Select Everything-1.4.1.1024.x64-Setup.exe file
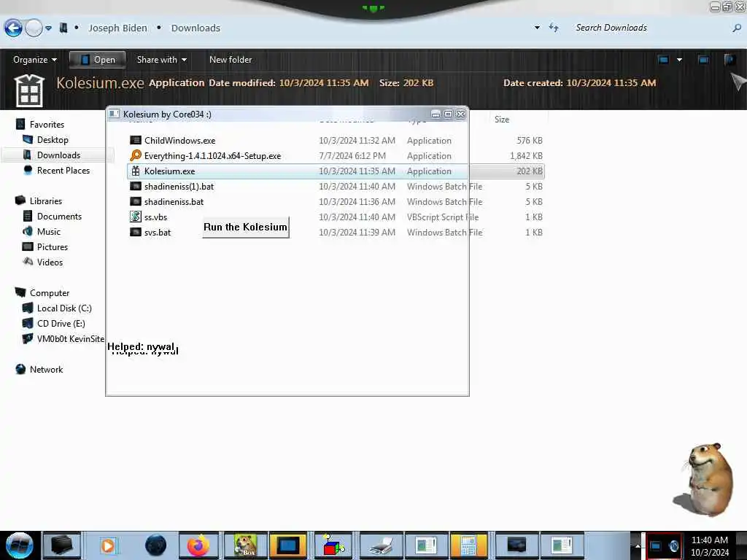Viewport: 747px width, 560px height. click(212, 156)
